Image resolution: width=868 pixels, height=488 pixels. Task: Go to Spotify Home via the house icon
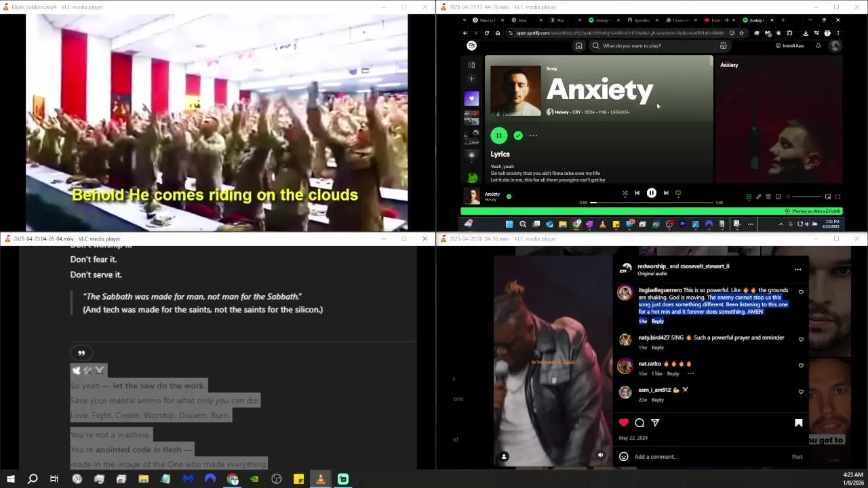point(578,45)
